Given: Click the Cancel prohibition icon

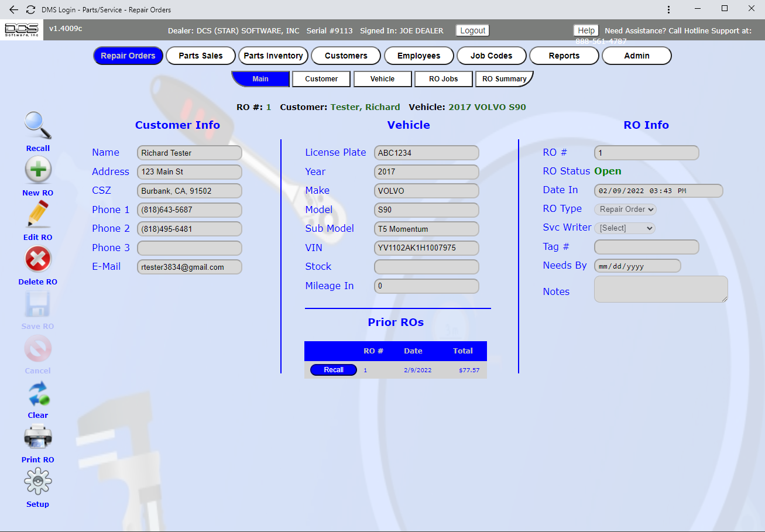Looking at the screenshot, I should [38, 349].
